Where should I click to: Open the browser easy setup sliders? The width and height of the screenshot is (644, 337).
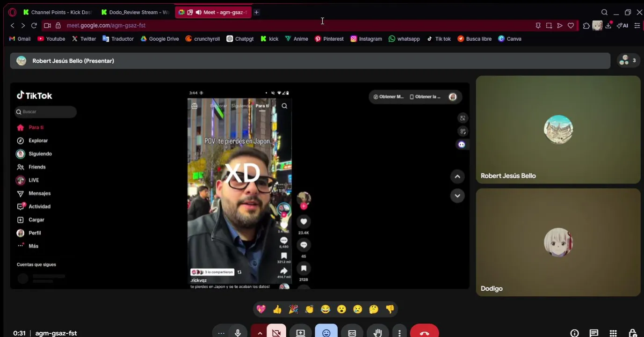[x=637, y=25]
